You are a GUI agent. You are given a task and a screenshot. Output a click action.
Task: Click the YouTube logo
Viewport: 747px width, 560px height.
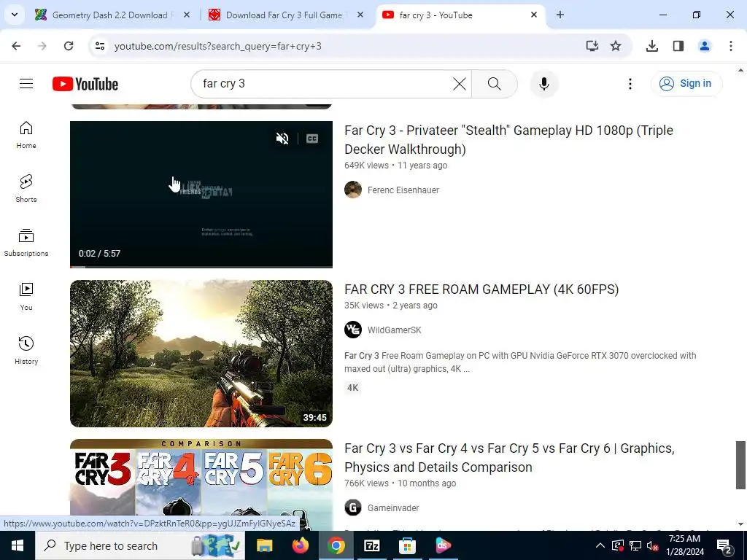(x=85, y=84)
